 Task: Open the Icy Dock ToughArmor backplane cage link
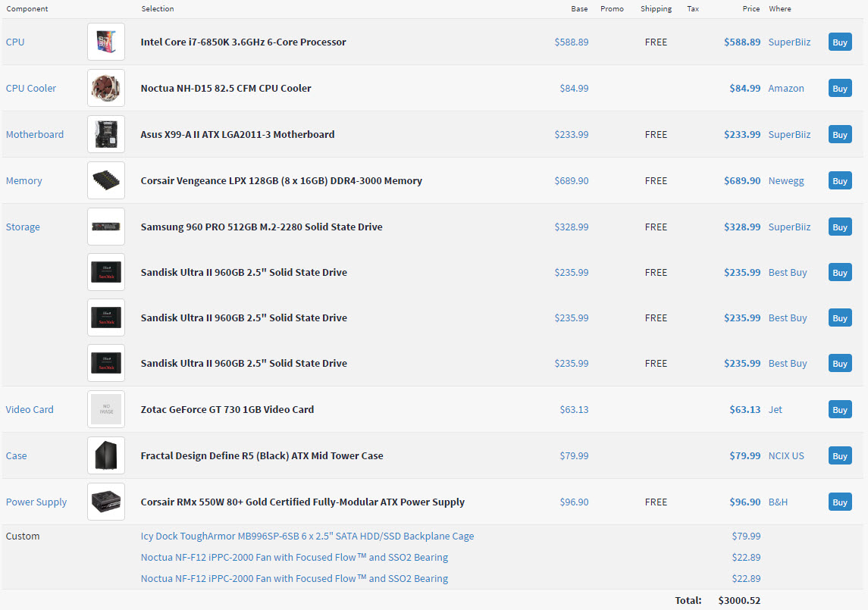(307, 536)
